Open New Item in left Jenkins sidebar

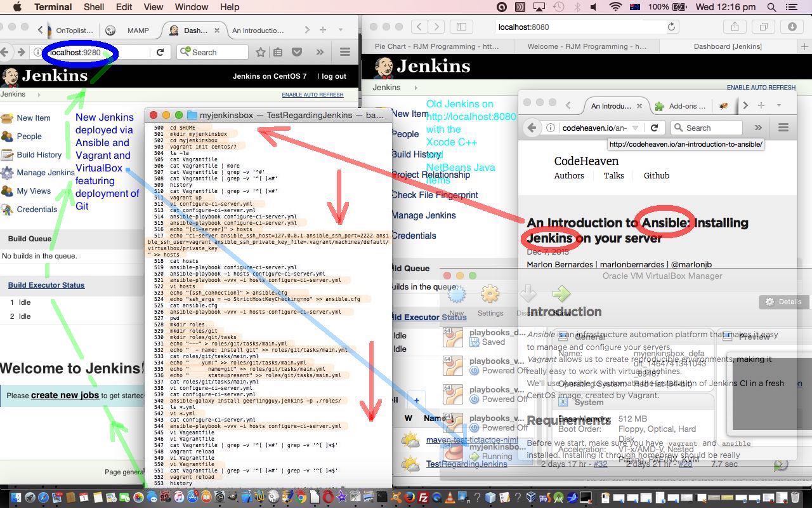click(33, 117)
